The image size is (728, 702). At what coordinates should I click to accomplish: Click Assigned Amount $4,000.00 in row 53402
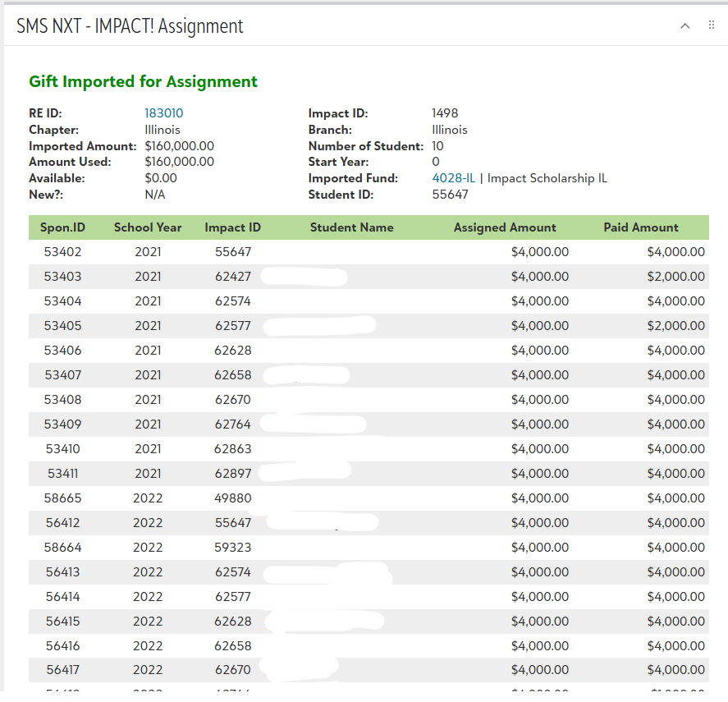pyautogui.click(x=540, y=252)
